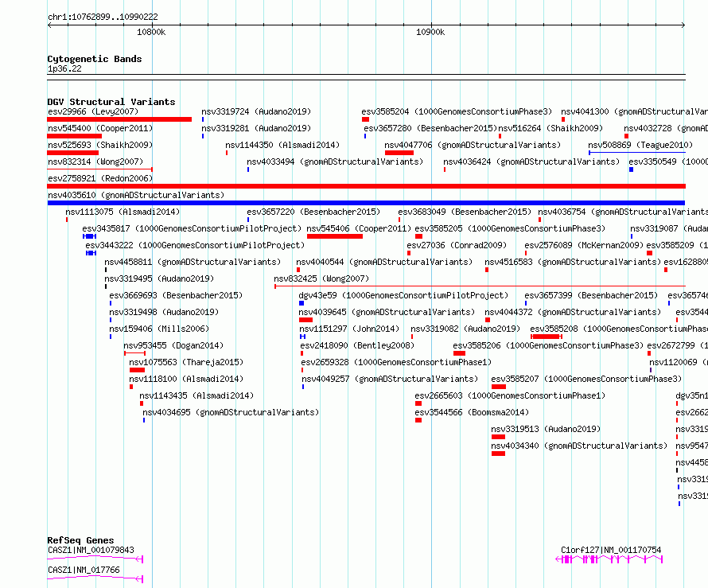This screenshot has width=708, height=588.
Task: Open nsv1118100 (Alsmadi2014) variant
Action: pos(186,379)
